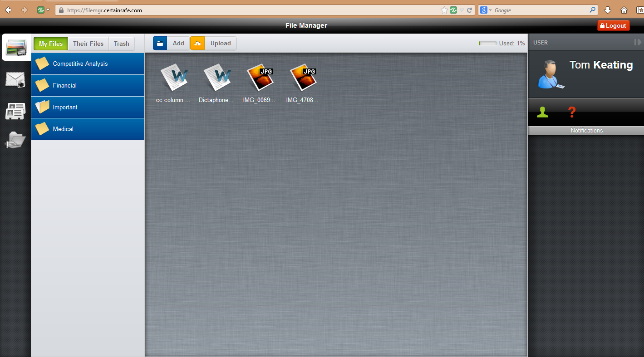
Task: Collapse the user panel arrow icon
Action: click(x=638, y=42)
